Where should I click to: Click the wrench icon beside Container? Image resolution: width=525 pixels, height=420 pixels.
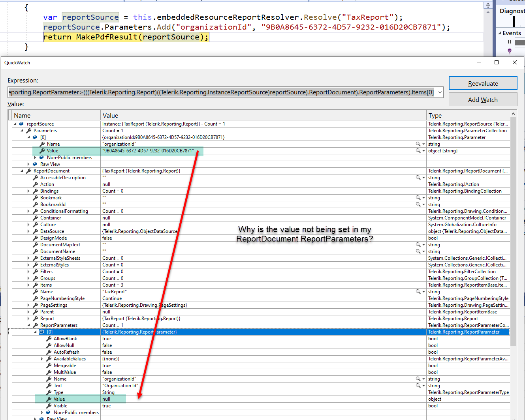pos(36,218)
